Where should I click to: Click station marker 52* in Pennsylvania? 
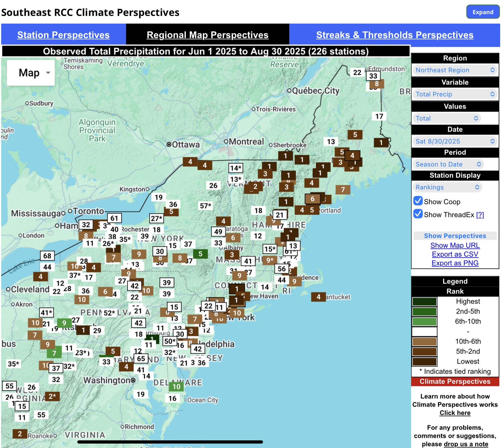(x=109, y=313)
